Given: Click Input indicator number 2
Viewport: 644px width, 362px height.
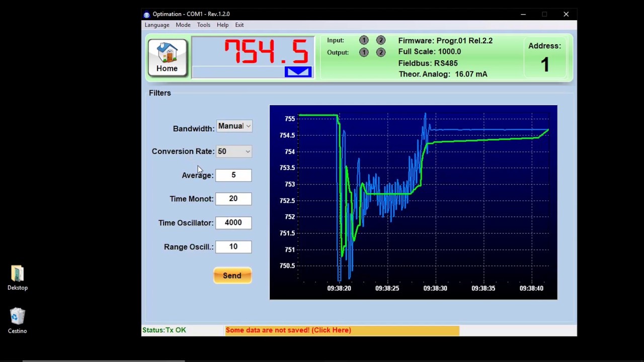Looking at the screenshot, I should 381,40.
